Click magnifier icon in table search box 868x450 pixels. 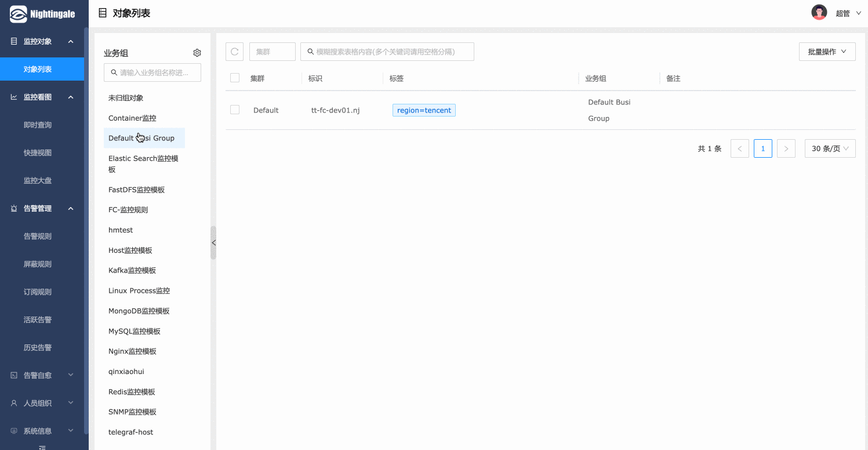tap(311, 52)
